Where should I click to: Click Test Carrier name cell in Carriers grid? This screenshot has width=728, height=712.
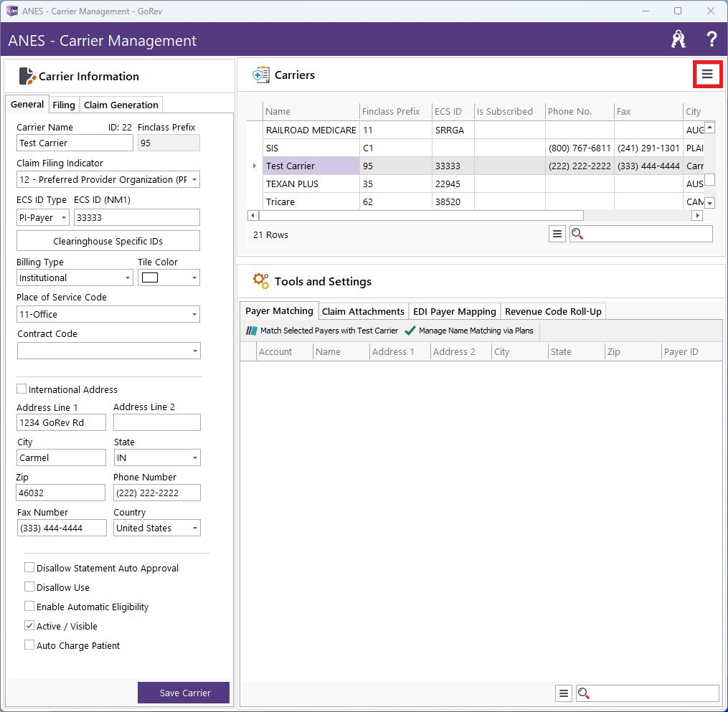(x=311, y=166)
